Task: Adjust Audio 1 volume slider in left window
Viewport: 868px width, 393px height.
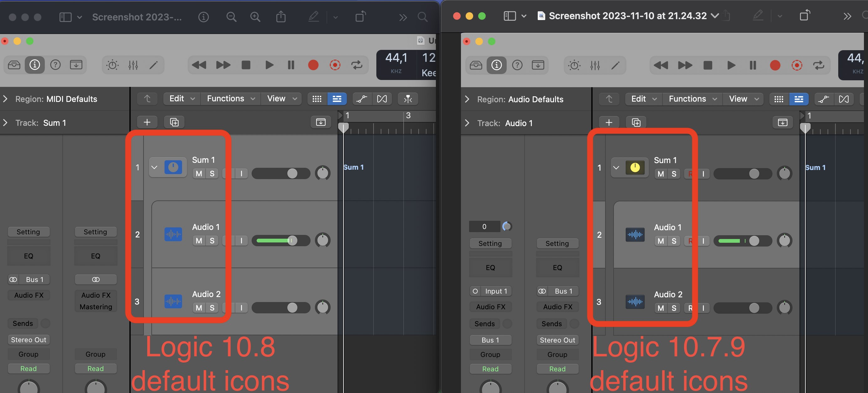Action: pyautogui.click(x=281, y=241)
